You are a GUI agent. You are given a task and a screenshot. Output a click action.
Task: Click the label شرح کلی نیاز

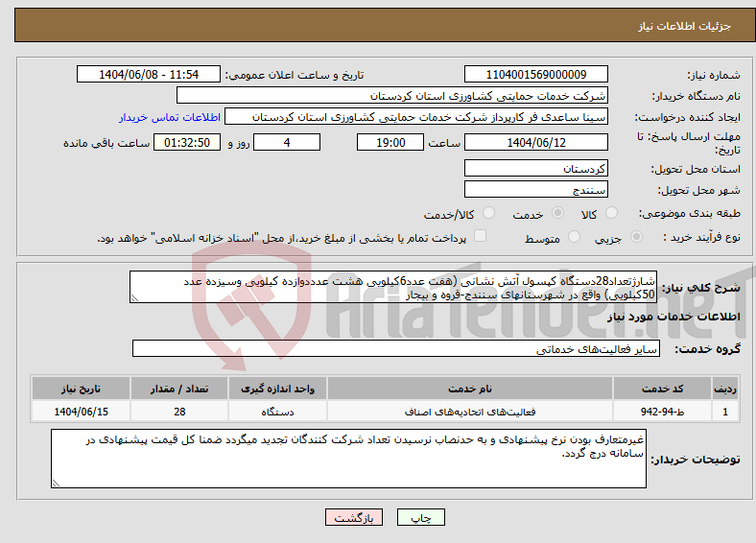[700, 288]
